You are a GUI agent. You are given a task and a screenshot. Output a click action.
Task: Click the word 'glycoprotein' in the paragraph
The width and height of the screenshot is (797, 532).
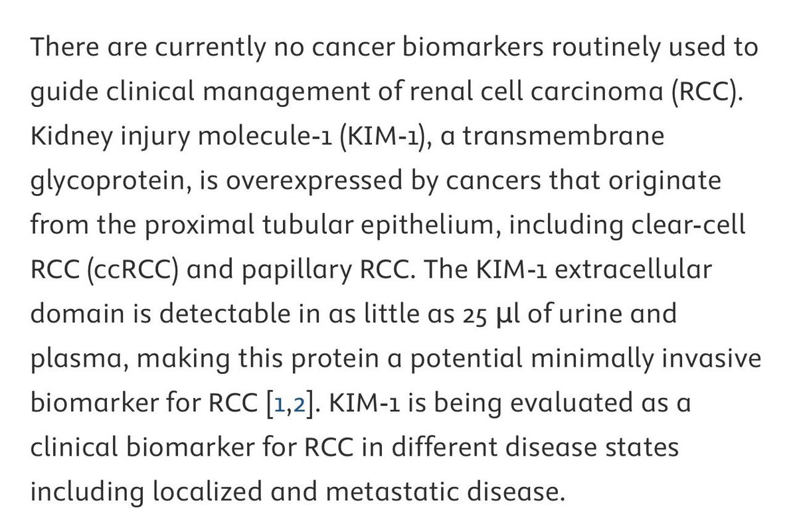(x=102, y=182)
